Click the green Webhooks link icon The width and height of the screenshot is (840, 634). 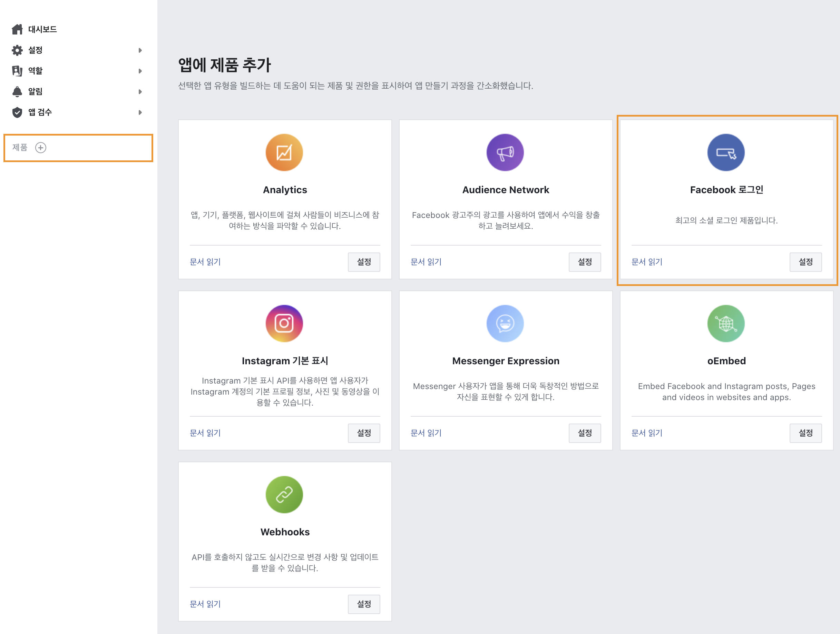(284, 495)
